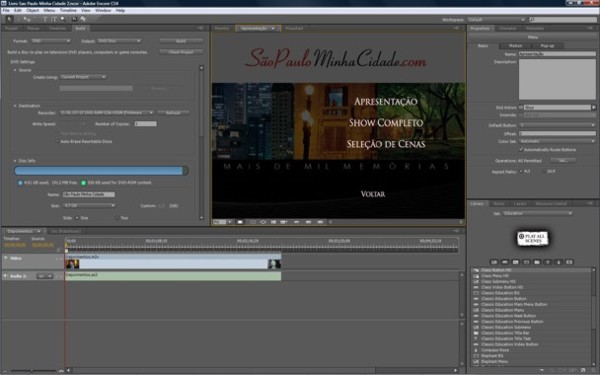
Task: Switch to the Project tab
Action: pos(11,28)
